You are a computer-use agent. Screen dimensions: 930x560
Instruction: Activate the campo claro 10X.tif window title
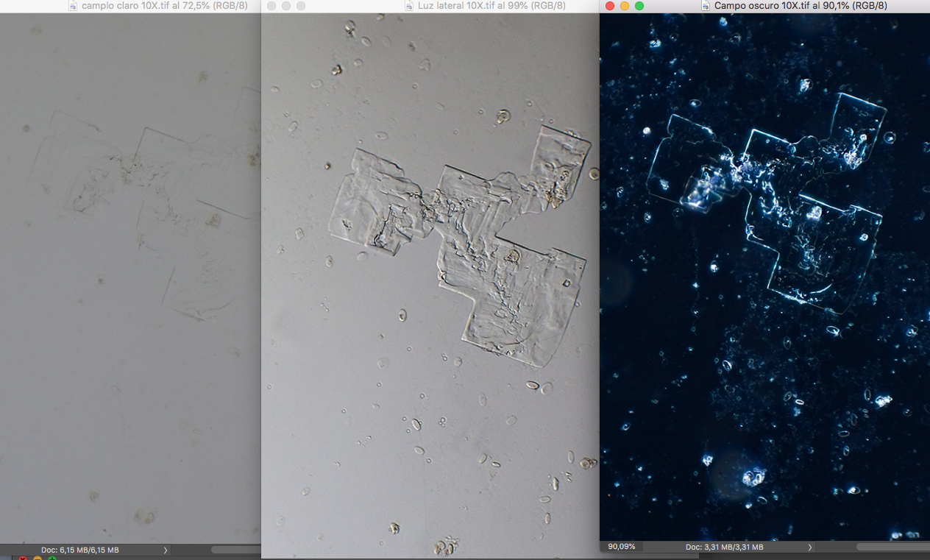165,6
